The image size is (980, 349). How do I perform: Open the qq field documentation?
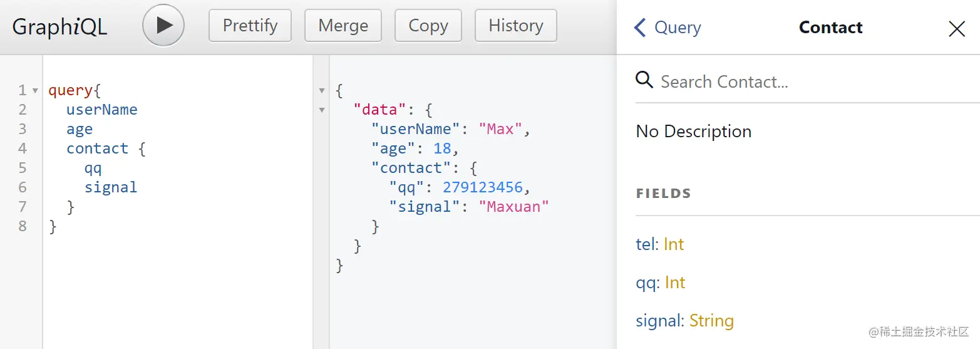(x=645, y=283)
